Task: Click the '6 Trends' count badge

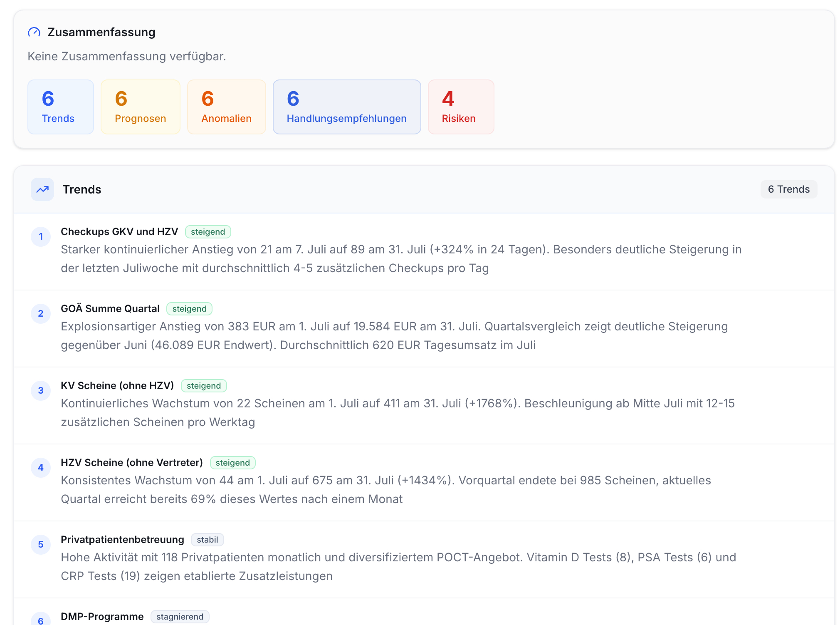Action: pyautogui.click(x=789, y=189)
